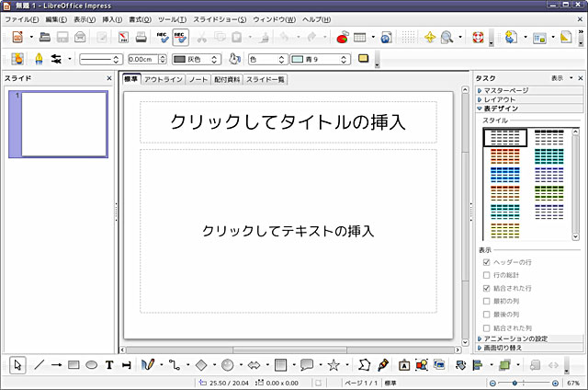Click the New document icon
588x390 pixels.
point(17,37)
